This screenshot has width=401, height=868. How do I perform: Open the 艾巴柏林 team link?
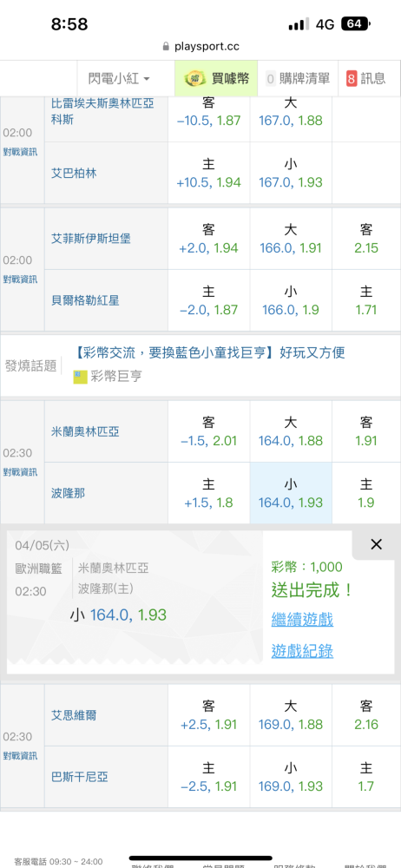[x=74, y=174]
